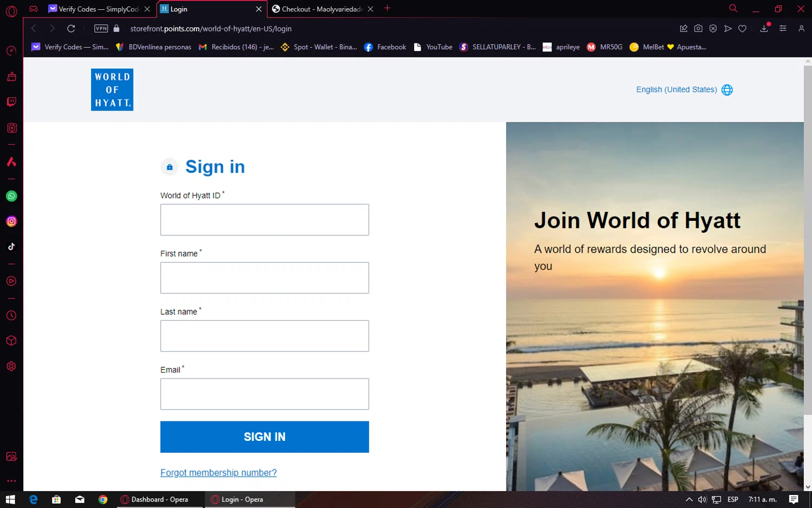This screenshot has height=508, width=812.
Task: Open the notification center icon
Action: click(794, 499)
